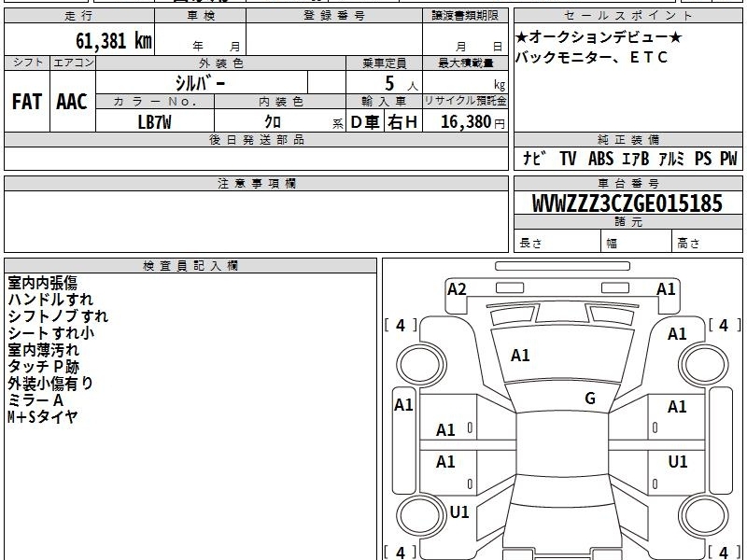Screen dimensions: 747x560
Task: Click the A1 mark on the hood
Action: [x=520, y=356]
